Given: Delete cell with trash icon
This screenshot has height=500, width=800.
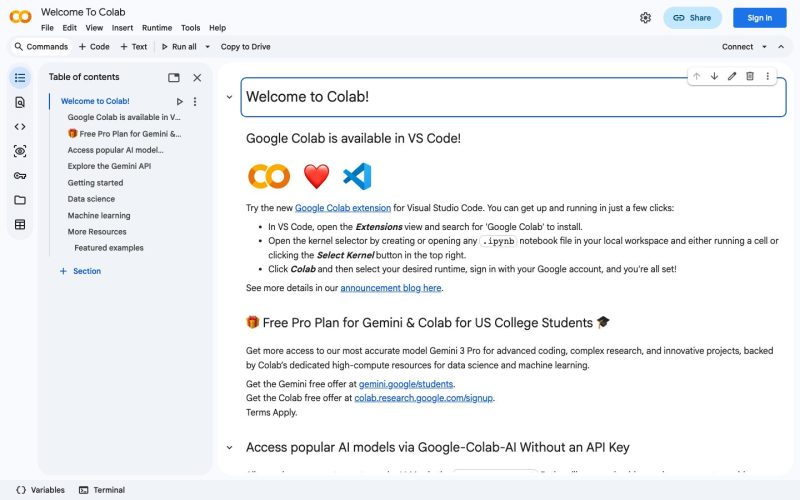Looking at the screenshot, I should tap(750, 76).
